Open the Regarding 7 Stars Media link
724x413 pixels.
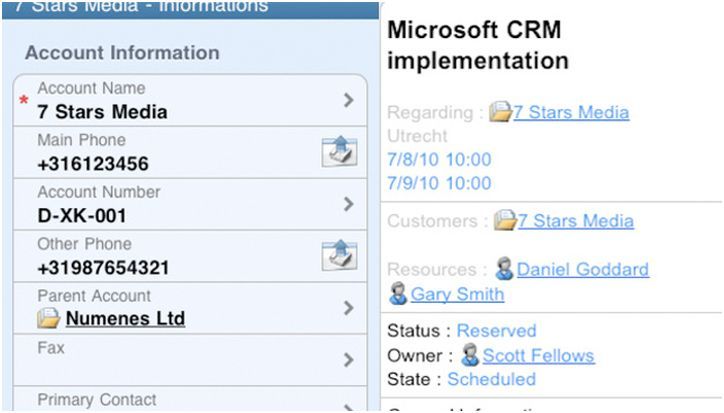click(x=571, y=112)
